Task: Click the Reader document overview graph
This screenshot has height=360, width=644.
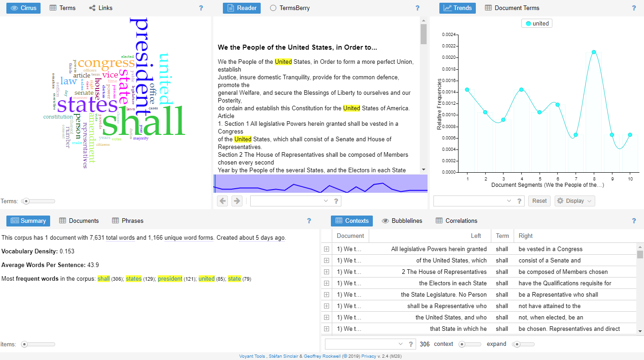Action: [x=320, y=184]
